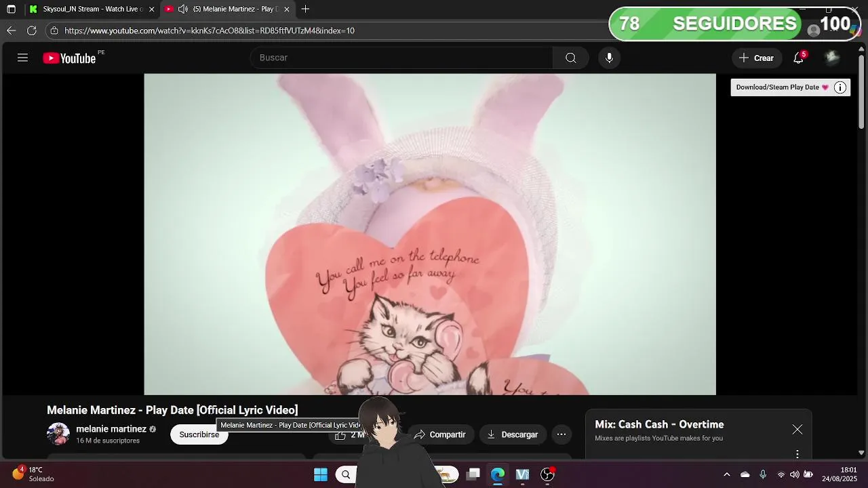Click the Mix: Cash Cash - Overtime title
The image size is (868, 488).
tap(659, 424)
